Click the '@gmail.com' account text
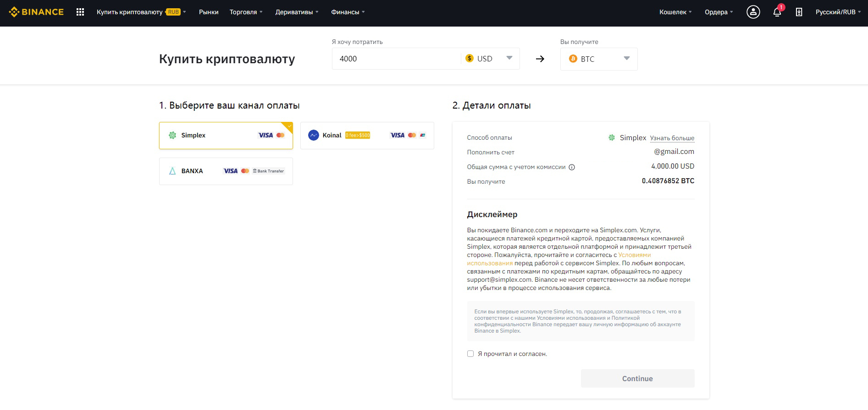Screen dimensions: 868x410 pyautogui.click(x=674, y=152)
